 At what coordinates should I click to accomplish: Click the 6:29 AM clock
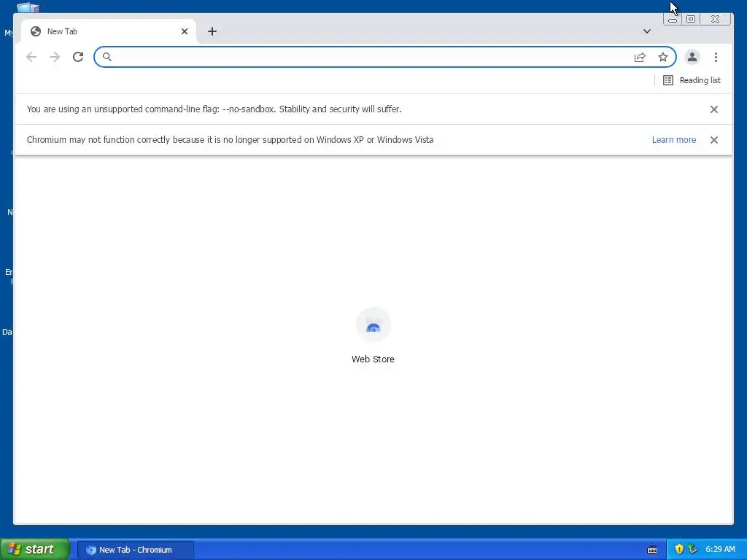pos(720,549)
